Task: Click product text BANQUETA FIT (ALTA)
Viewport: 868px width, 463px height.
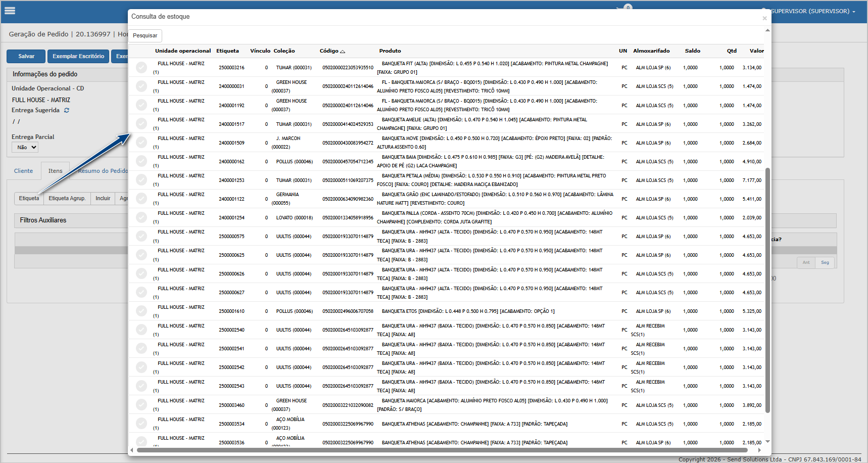Action: (405, 64)
